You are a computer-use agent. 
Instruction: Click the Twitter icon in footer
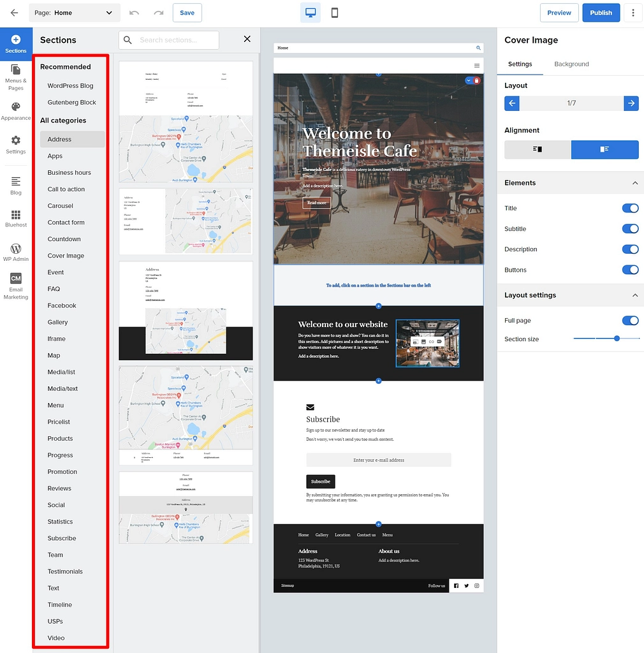coord(466,585)
